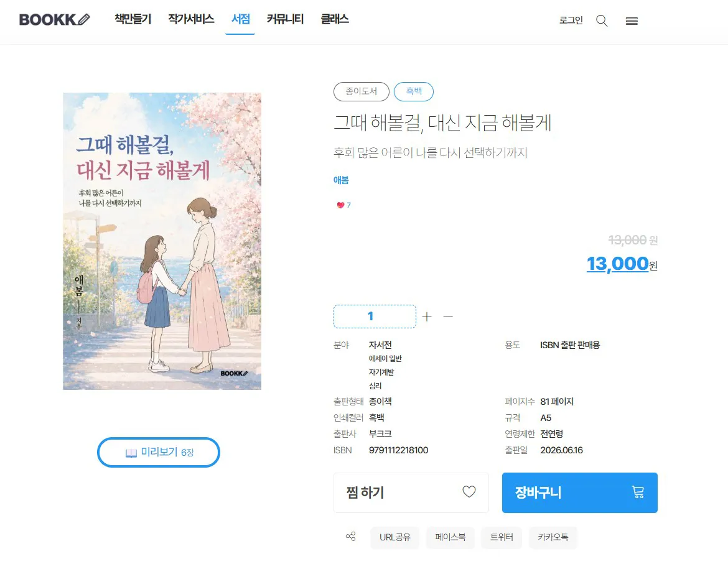This screenshot has height=564, width=728.
Task: Click the cart icon in 장바구니
Action: (638, 492)
